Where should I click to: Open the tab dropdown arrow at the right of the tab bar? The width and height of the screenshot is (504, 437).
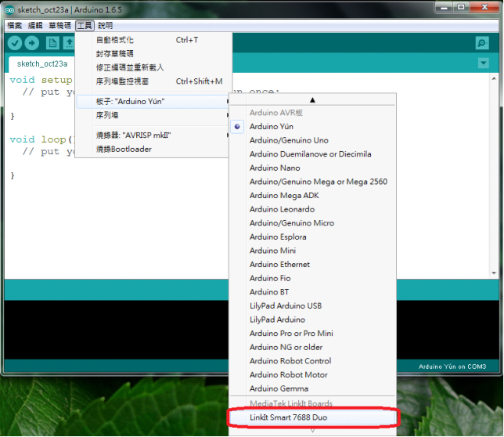[x=484, y=63]
